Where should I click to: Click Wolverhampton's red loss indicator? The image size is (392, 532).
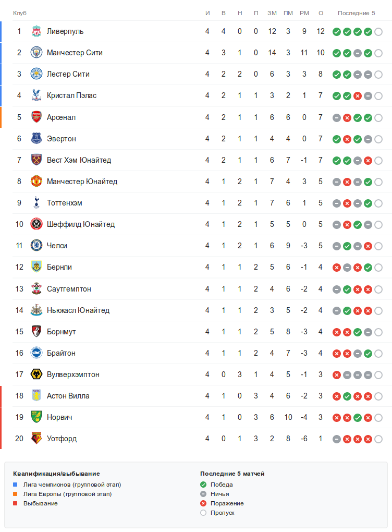(x=337, y=374)
